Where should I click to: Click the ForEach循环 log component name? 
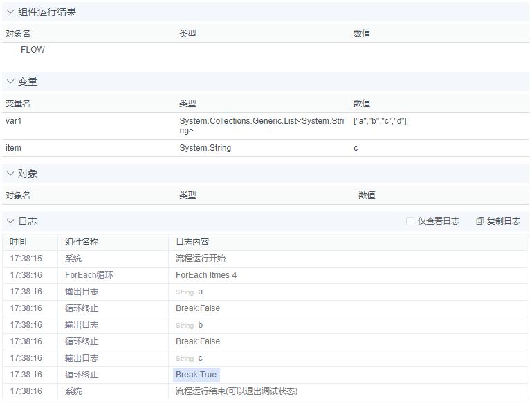tap(89, 275)
